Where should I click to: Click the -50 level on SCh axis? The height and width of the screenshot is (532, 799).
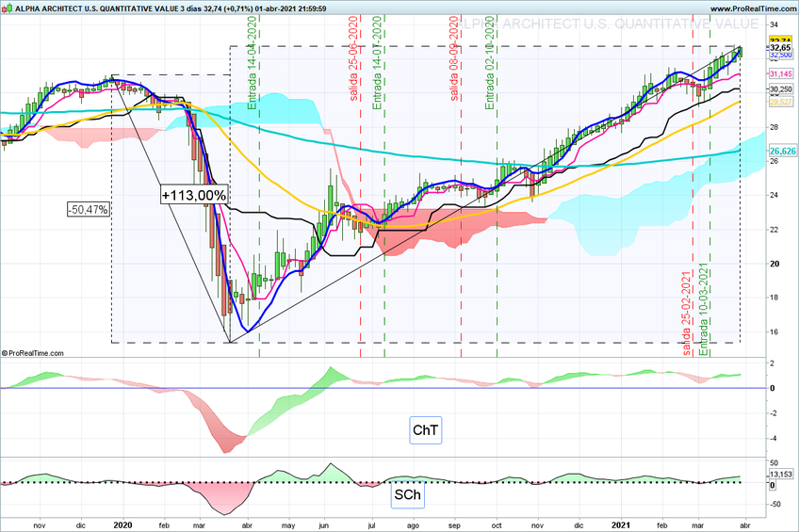(775, 504)
